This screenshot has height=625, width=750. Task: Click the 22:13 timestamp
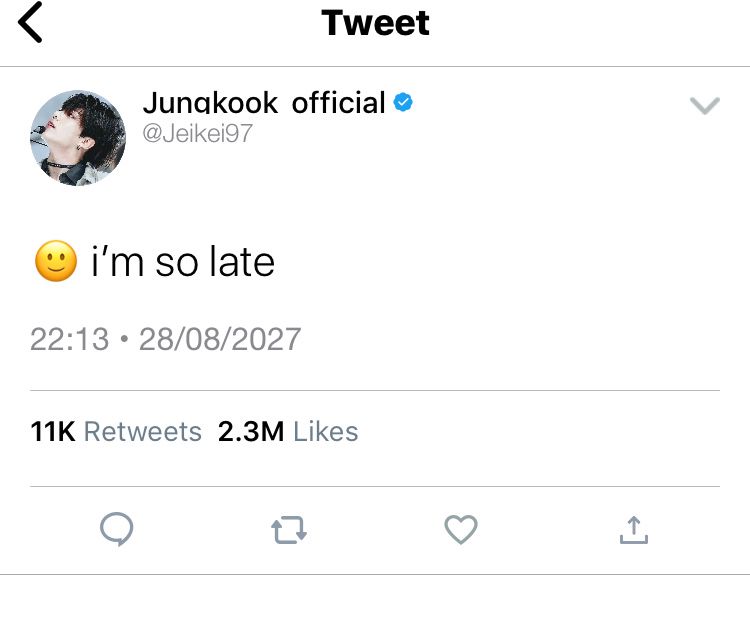pyautogui.click(x=69, y=339)
